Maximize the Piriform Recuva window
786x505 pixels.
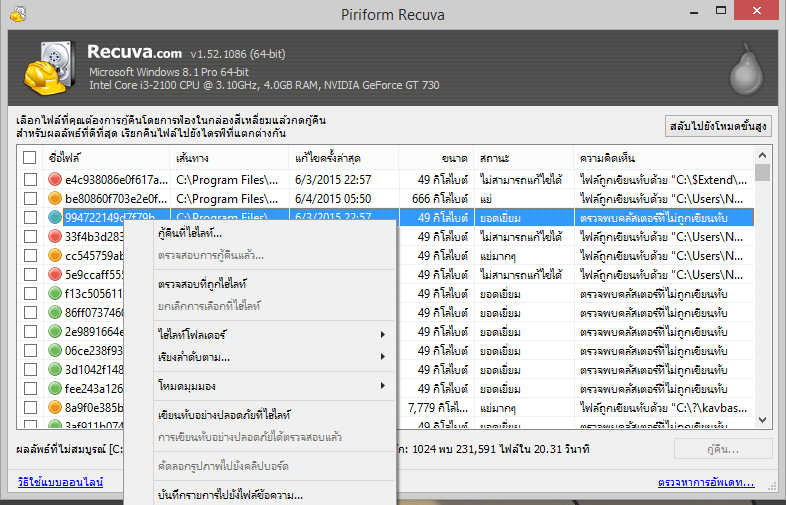tap(721, 11)
